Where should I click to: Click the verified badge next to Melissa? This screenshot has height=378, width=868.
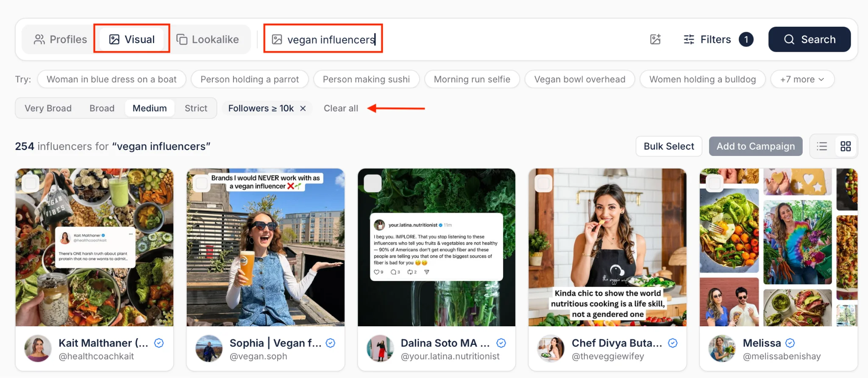click(x=790, y=343)
